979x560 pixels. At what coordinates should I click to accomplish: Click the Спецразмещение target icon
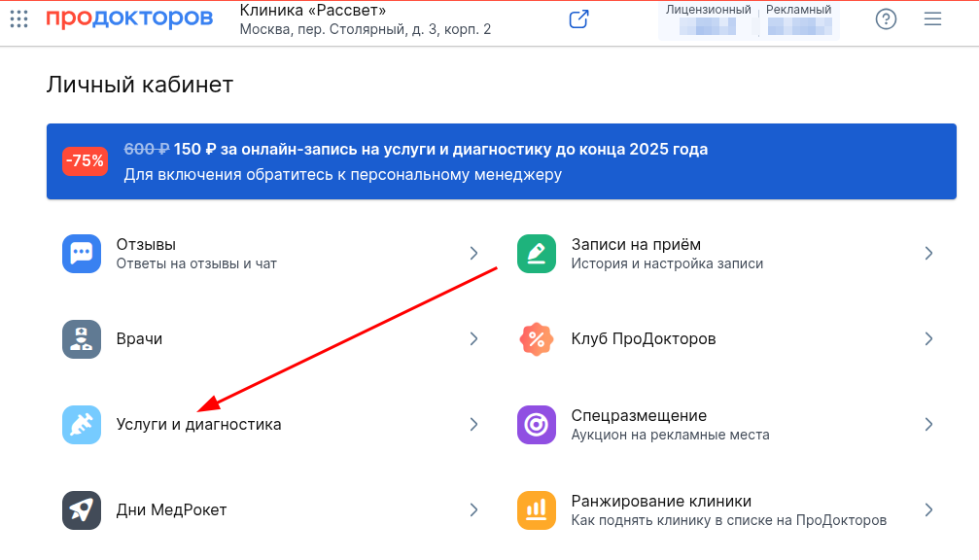point(537,425)
